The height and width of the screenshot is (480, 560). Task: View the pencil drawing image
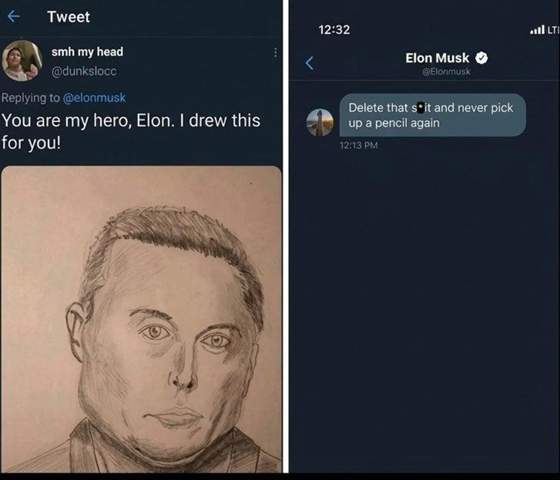coord(141,319)
